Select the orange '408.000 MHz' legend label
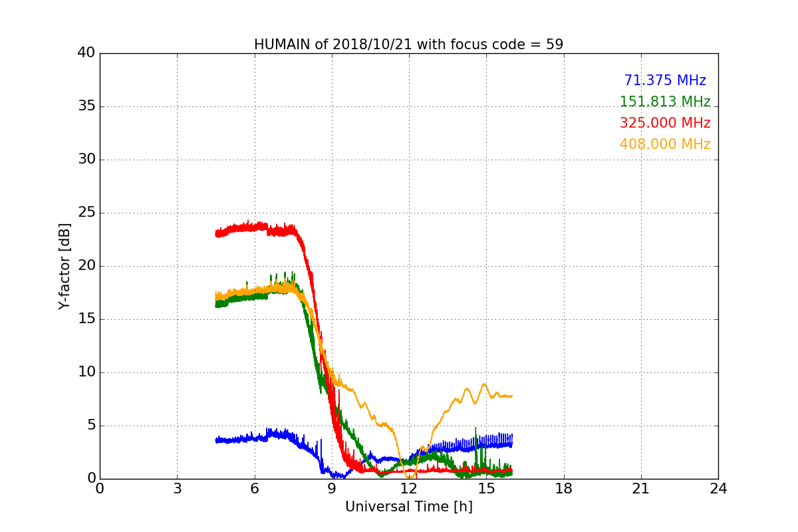This screenshot has height=532, width=798. [x=665, y=144]
